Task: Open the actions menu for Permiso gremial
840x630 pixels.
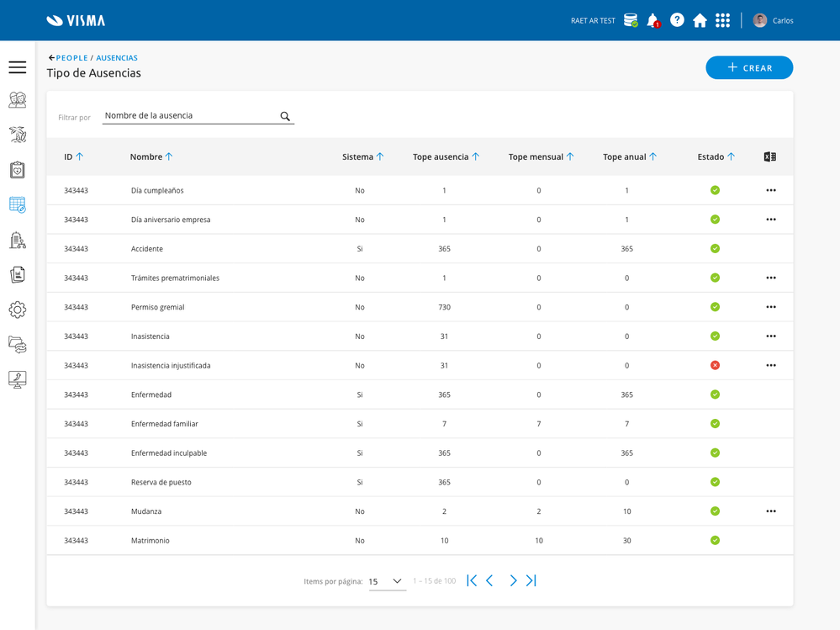Action: 771,307
